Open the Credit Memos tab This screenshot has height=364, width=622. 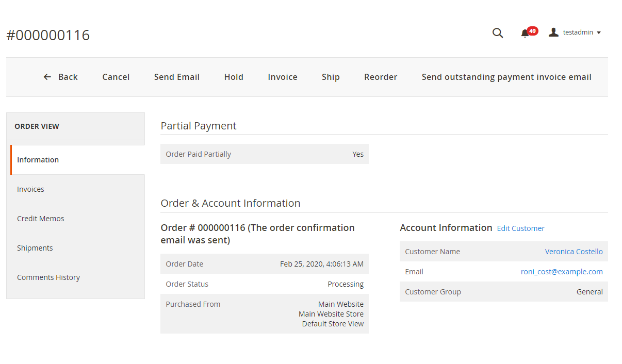(x=41, y=219)
